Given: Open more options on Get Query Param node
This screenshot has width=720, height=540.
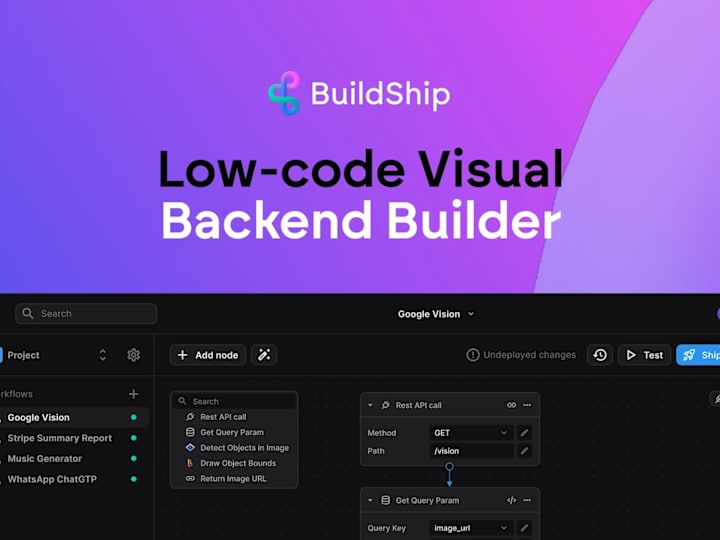Looking at the screenshot, I should tap(527, 500).
